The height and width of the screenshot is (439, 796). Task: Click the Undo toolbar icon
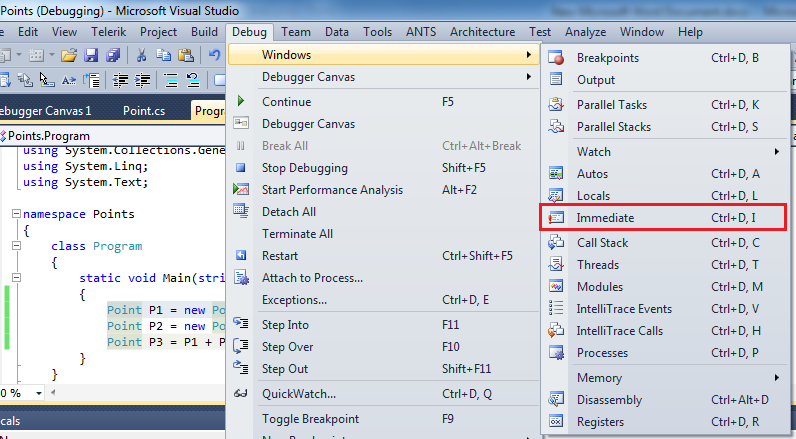[x=214, y=54]
